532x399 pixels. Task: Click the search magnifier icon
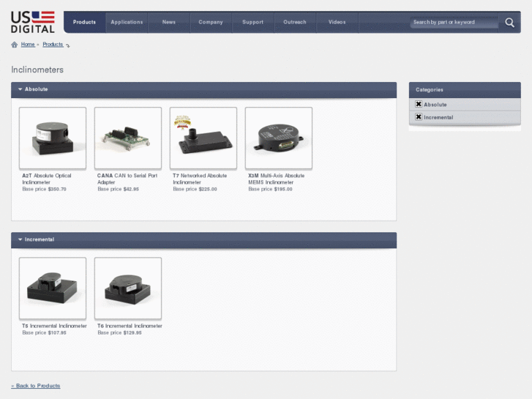(509, 23)
